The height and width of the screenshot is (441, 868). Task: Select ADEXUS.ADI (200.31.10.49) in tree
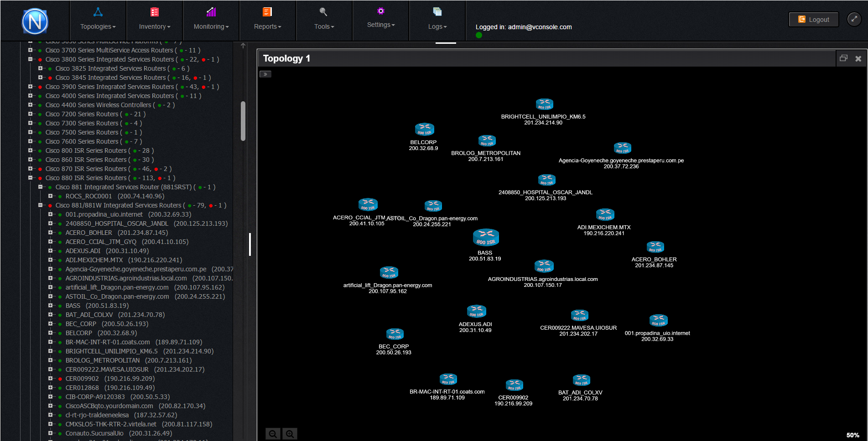[x=107, y=251]
